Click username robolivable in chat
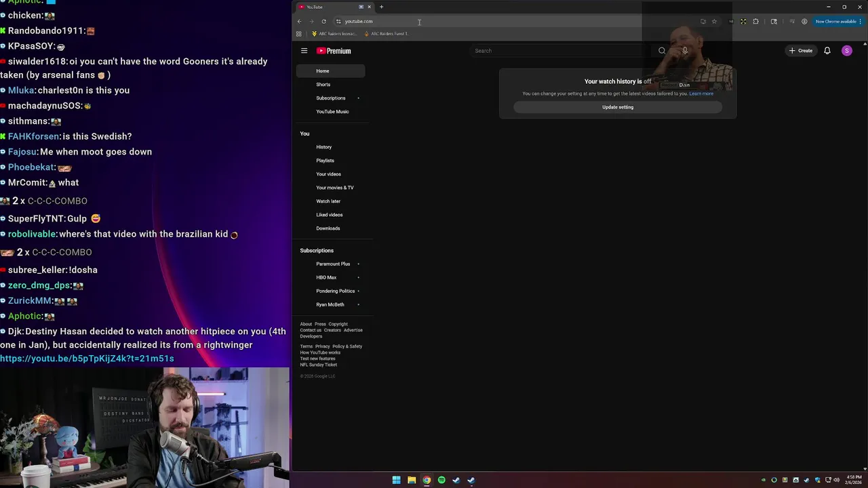This screenshot has width=868, height=488. [x=32, y=234]
